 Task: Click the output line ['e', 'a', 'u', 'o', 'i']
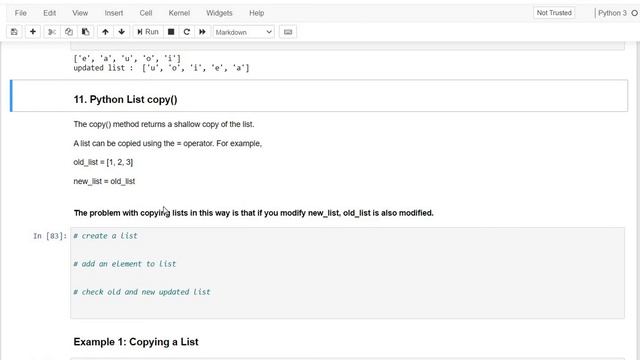pos(127,59)
